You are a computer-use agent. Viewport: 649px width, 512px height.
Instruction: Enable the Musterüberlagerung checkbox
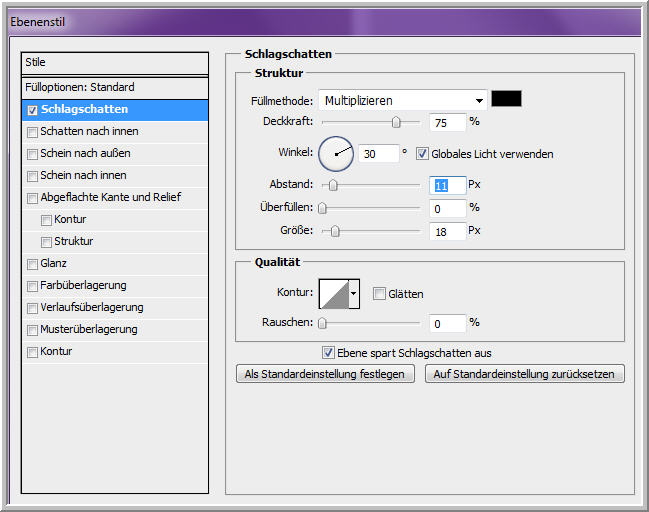coord(32,330)
